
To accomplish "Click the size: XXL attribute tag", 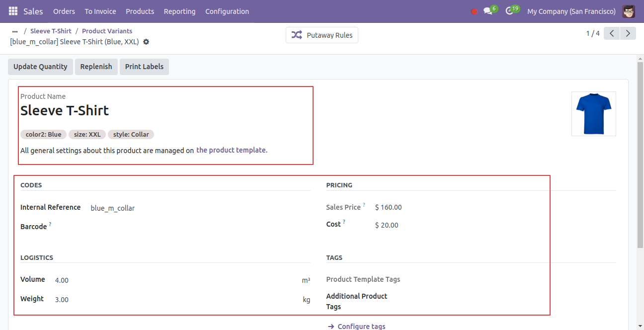I will 87,134.
